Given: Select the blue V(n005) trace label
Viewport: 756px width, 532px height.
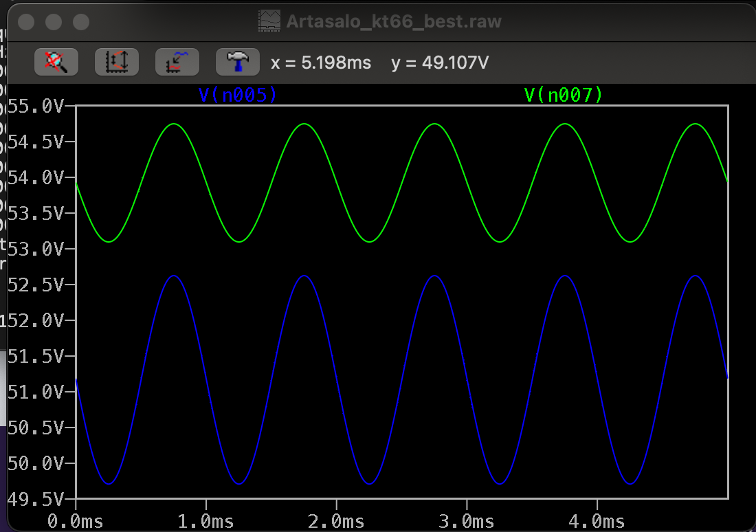Looking at the screenshot, I should pos(238,95).
